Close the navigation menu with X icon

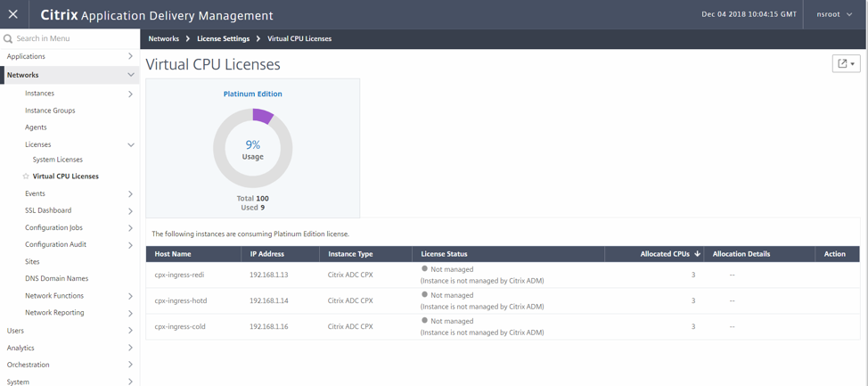click(13, 14)
